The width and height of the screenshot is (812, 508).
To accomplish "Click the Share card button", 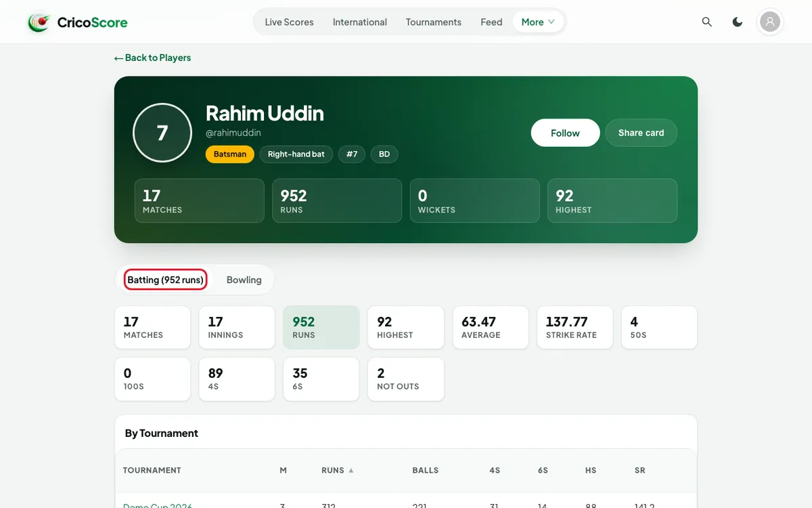I will click(641, 133).
